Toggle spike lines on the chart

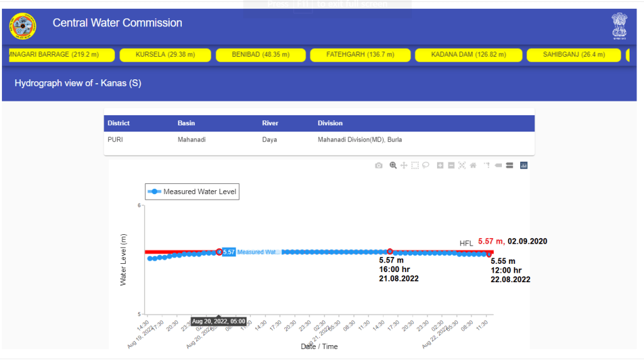tap(487, 166)
